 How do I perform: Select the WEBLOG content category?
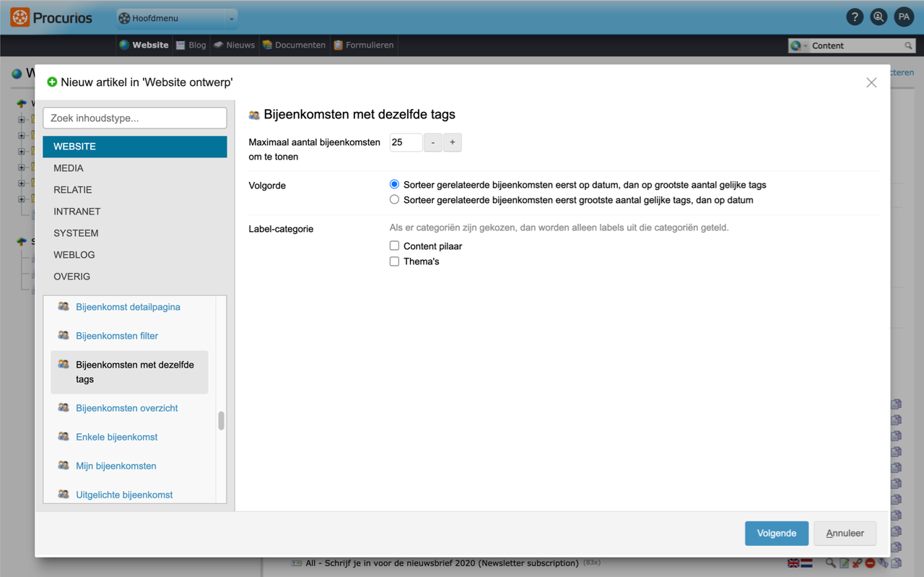pos(135,255)
